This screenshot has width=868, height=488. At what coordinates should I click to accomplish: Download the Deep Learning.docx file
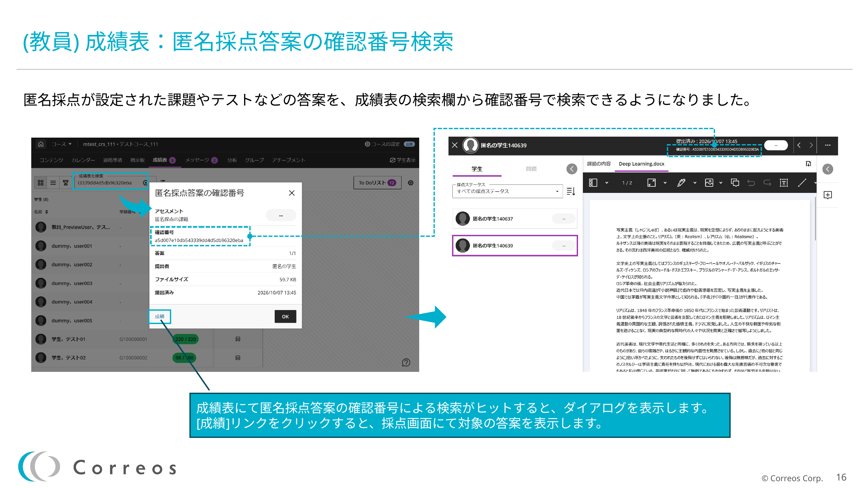[x=808, y=164]
